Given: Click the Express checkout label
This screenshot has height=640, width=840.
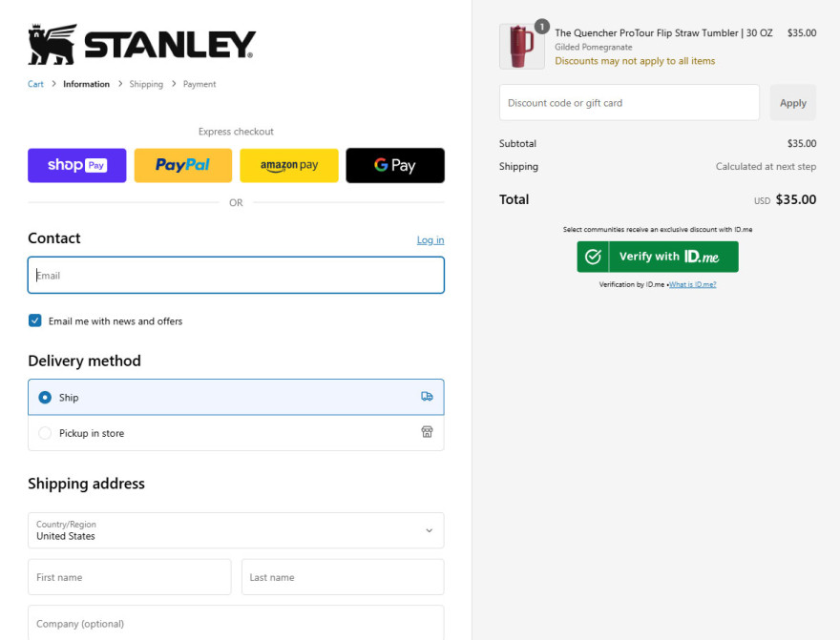Looking at the screenshot, I should (236, 132).
